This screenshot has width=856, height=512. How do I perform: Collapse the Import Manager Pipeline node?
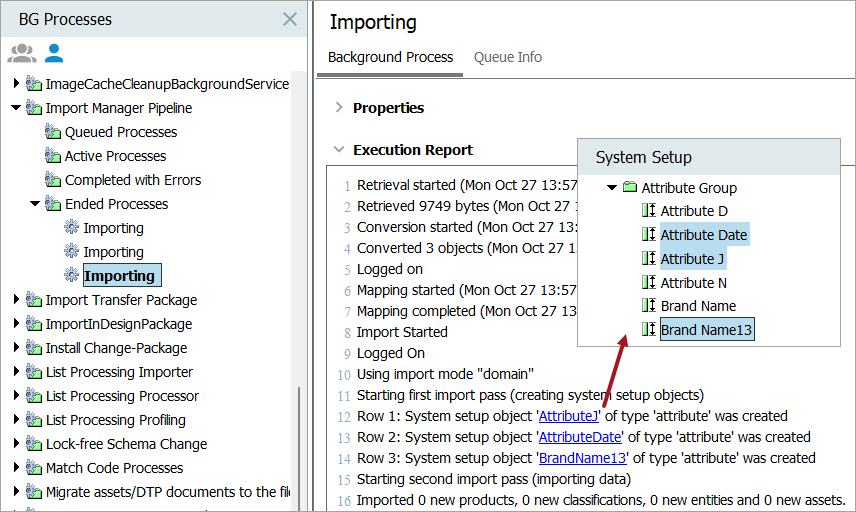coord(16,108)
